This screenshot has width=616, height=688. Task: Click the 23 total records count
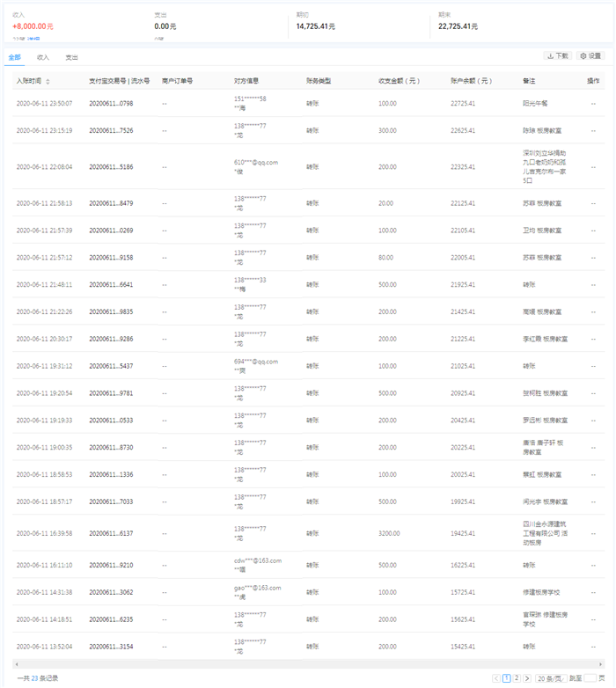pos(36,678)
